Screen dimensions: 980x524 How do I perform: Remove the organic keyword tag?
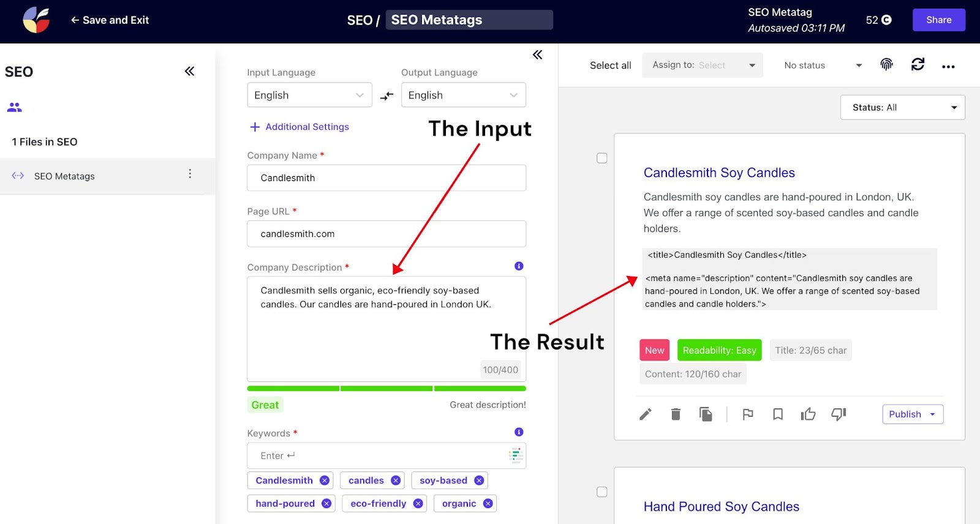coord(488,503)
